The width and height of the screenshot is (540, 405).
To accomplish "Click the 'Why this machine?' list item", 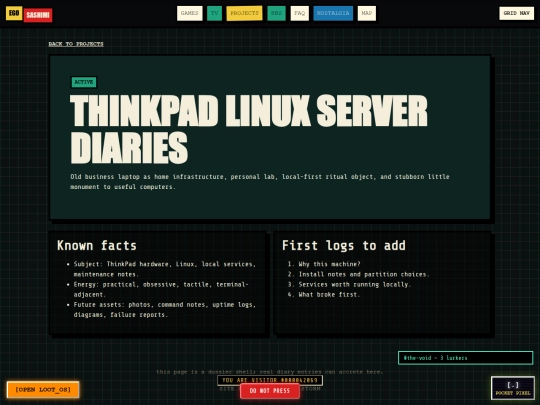I will pyautogui.click(x=329, y=264).
